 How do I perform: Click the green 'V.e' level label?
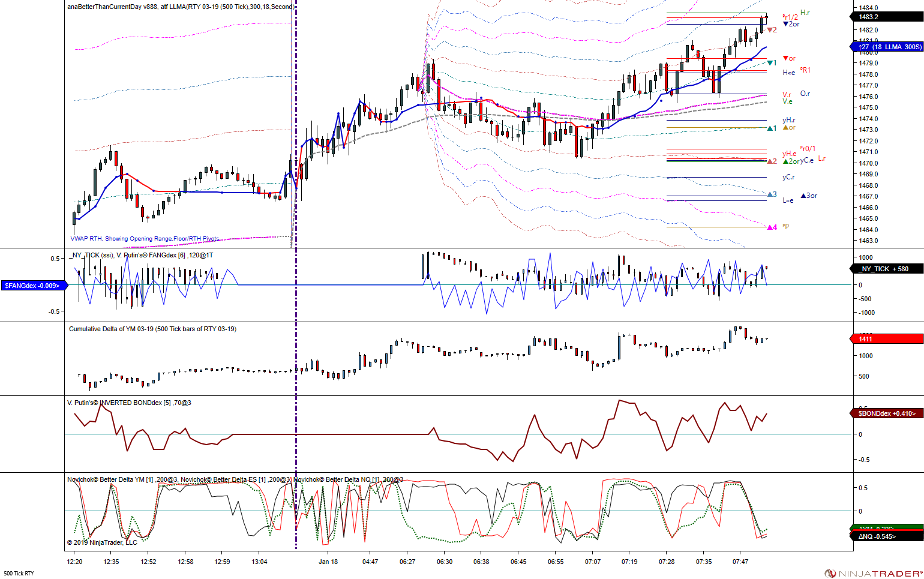pos(787,101)
